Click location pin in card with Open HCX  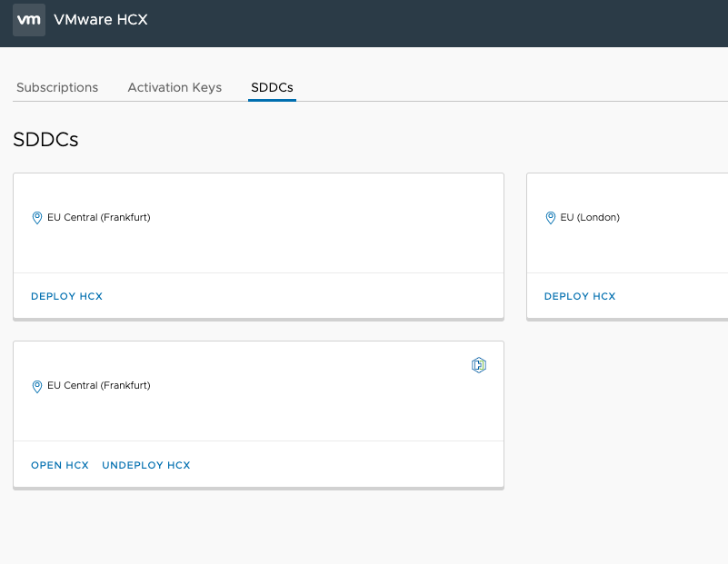coord(36,386)
